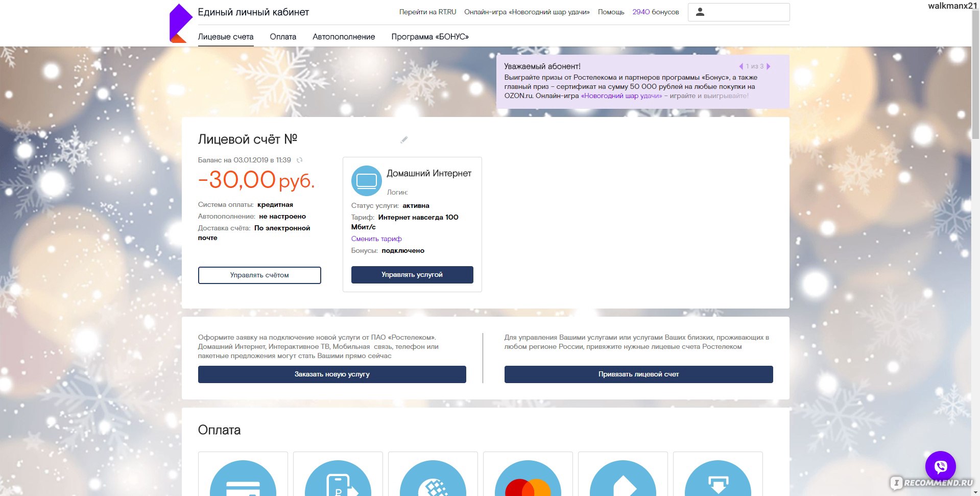Open the Viber chat bubble
The width and height of the screenshot is (980, 496).
point(940,466)
